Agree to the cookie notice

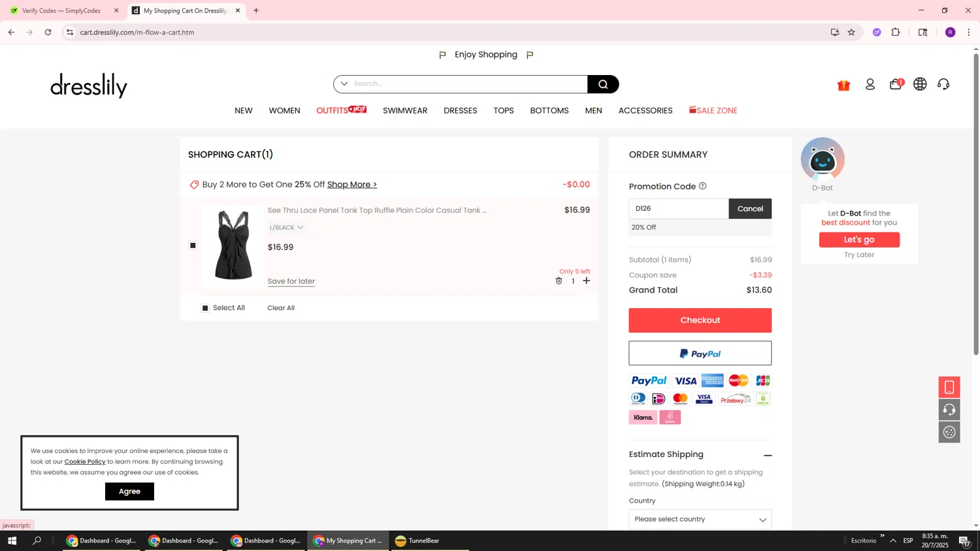pyautogui.click(x=129, y=492)
